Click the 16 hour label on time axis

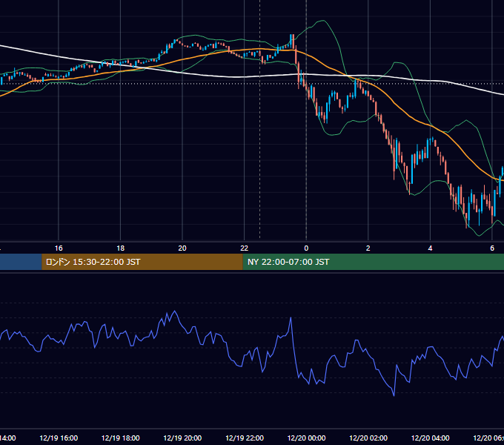[59, 248]
